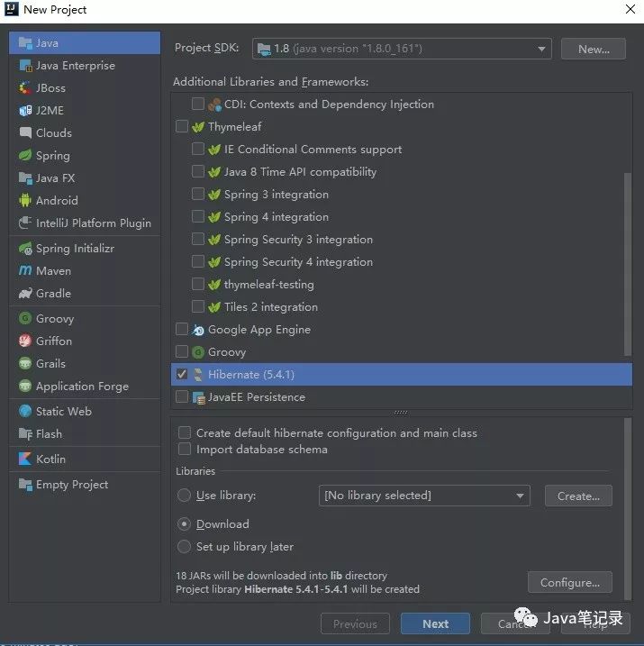Select the Java project type icon
Image resolution: width=644 pixels, height=646 pixels.
(25, 43)
